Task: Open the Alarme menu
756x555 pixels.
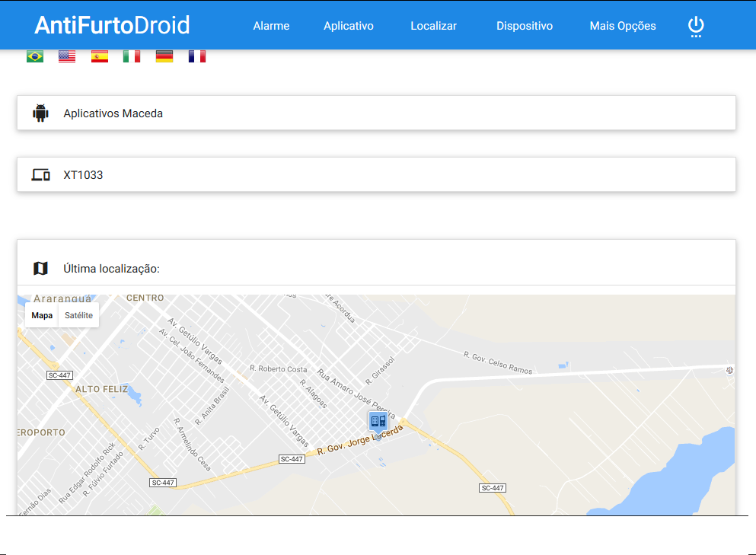Action: pos(271,26)
